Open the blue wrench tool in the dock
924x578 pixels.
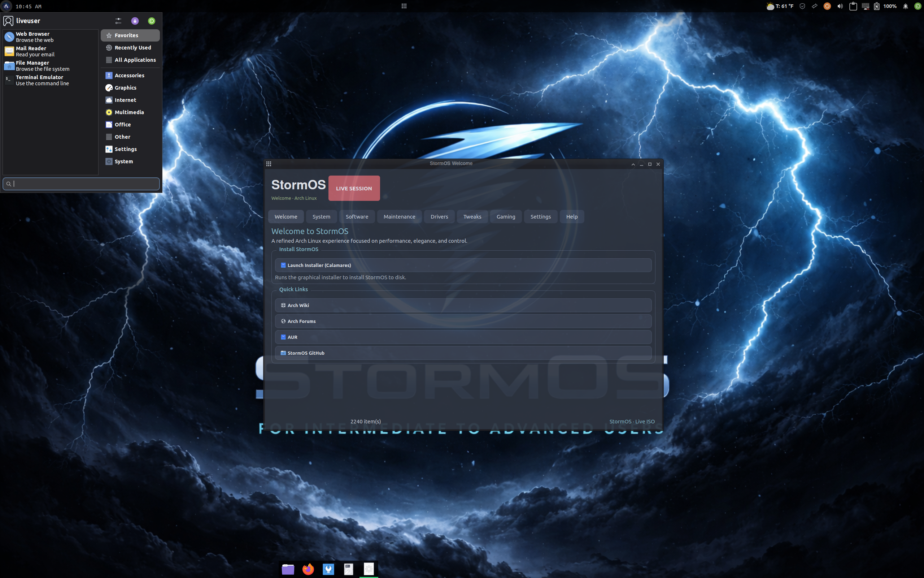point(328,569)
